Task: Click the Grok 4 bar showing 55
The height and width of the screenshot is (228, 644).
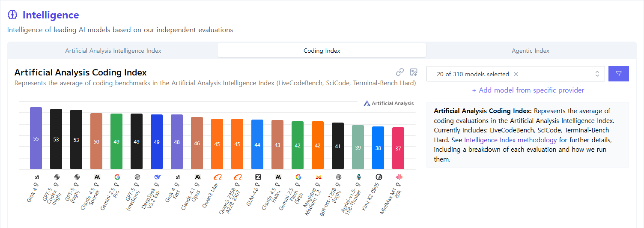Action: pos(36,138)
